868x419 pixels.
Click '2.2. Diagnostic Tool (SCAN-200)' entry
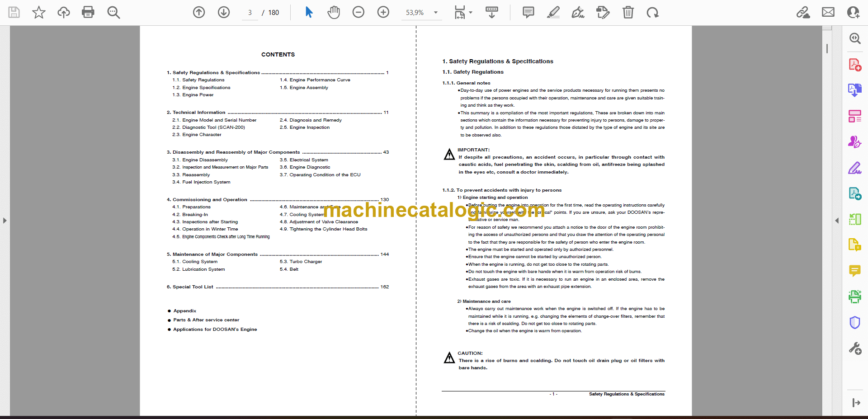tap(208, 127)
